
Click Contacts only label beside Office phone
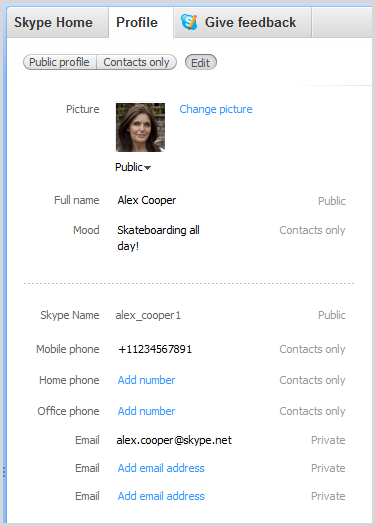tap(312, 411)
